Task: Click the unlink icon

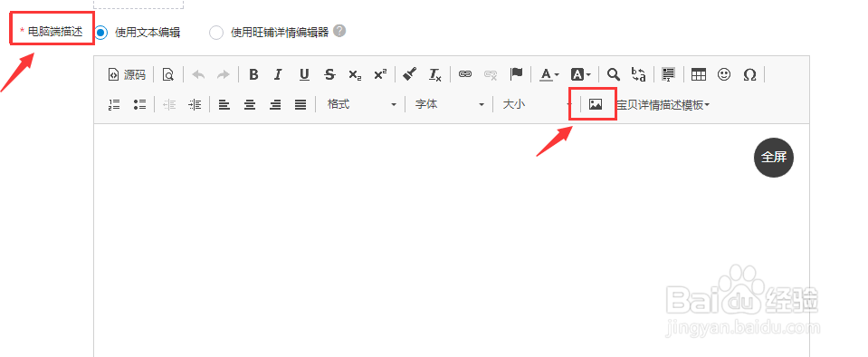Action: pyautogui.click(x=491, y=74)
